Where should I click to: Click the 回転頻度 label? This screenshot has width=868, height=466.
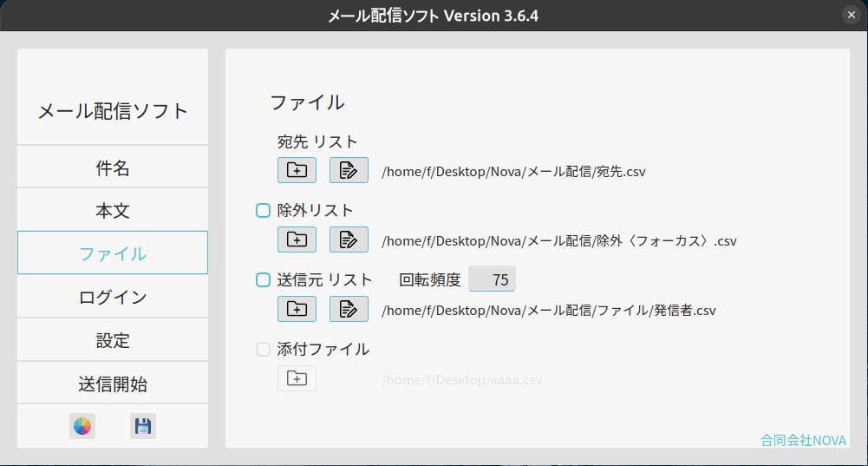tap(430, 279)
